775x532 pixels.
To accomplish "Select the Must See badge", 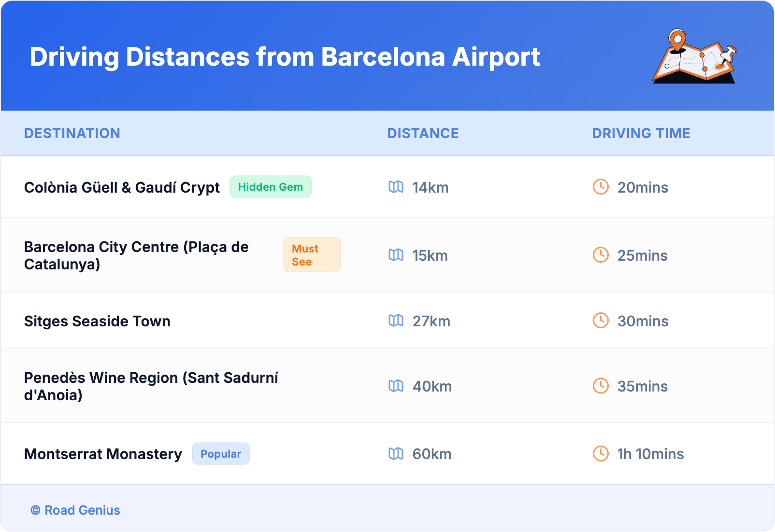I will pos(312,255).
